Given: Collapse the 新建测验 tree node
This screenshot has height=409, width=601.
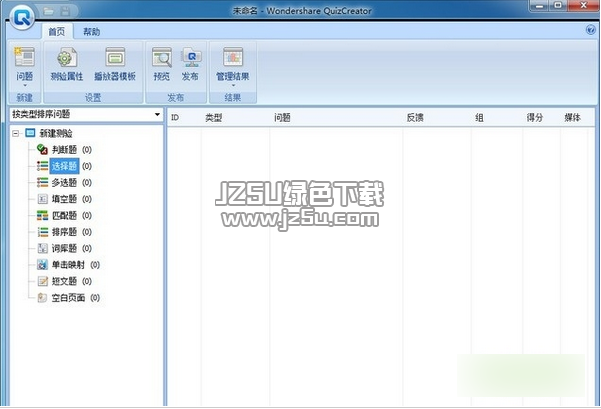Looking at the screenshot, I should (15, 133).
